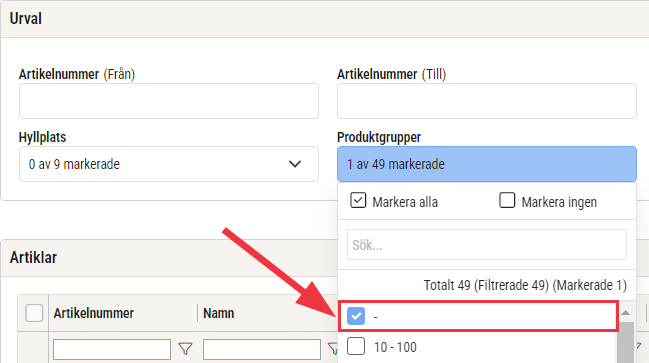Check the '10 - 100' product group checkbox
The image size is (649, 363).
coord(356,346)
